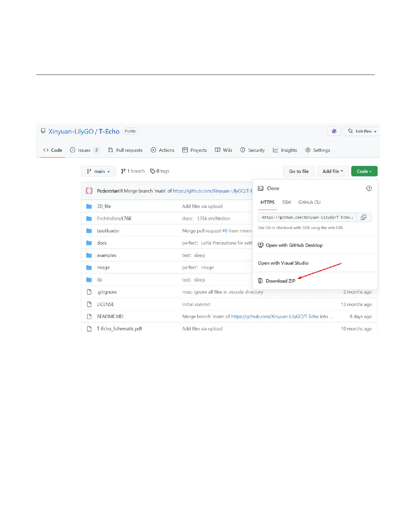
Task: Open the main branch dropdown
Action: tap(98, 171)
